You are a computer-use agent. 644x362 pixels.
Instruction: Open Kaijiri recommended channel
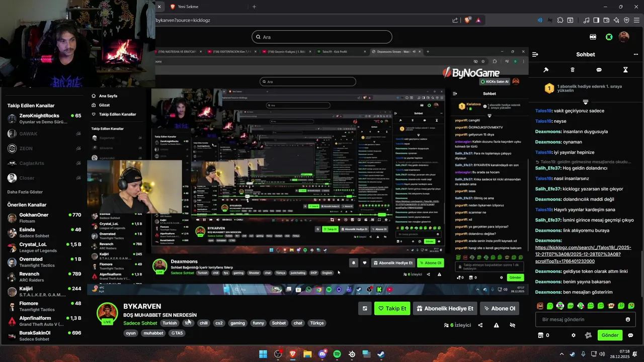coord(43,292)
